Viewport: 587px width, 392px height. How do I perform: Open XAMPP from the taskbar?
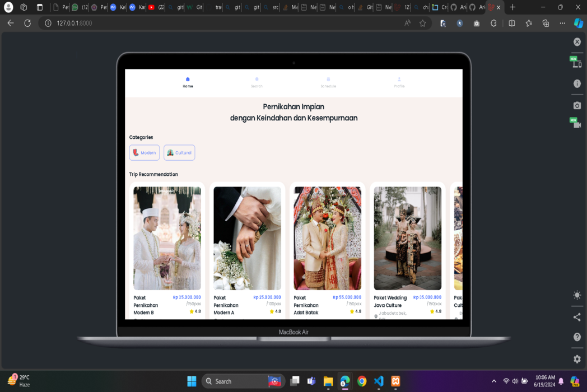pyautogui.click(x=395, y=381)
